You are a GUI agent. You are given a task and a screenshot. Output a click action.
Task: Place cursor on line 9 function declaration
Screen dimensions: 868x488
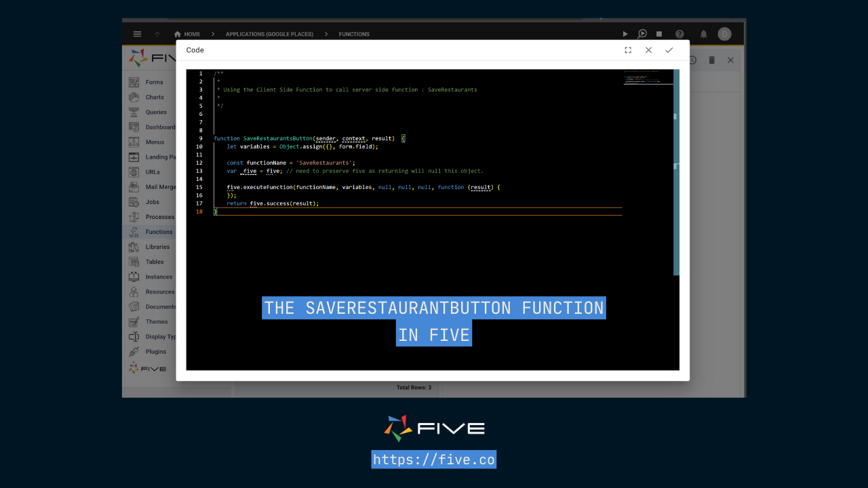tap(309, 138)
